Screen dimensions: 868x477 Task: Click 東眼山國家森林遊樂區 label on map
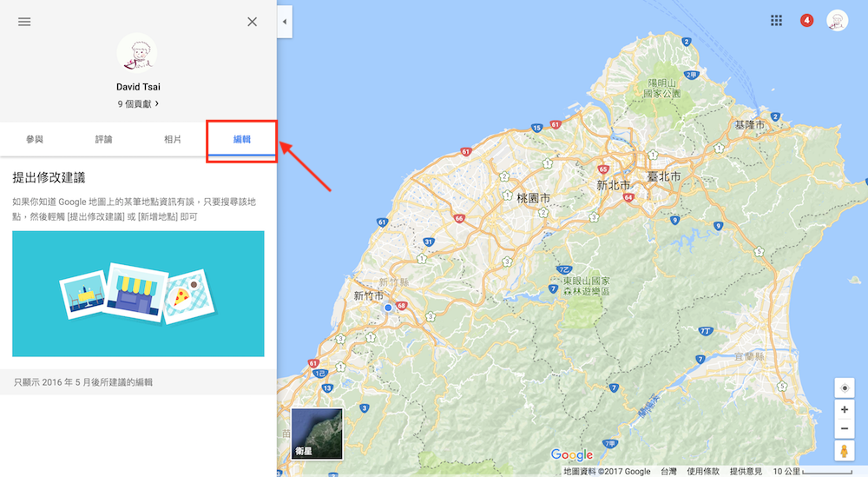click(x=586, y=286)
